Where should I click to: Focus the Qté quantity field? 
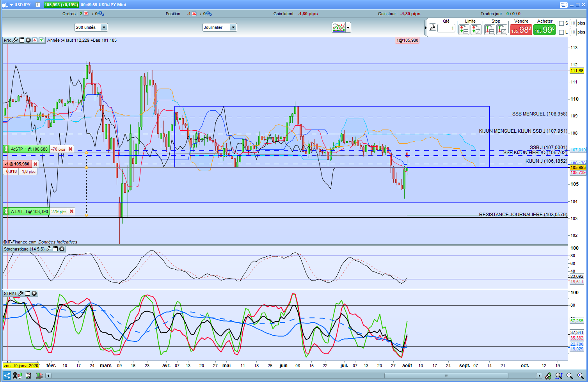click(446, 28)
